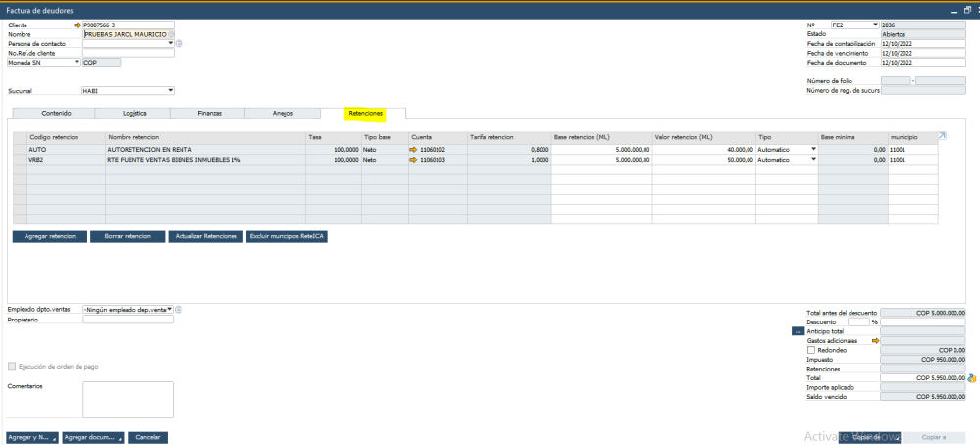Click the currency icon beside the Total field

tap(971, 377)
